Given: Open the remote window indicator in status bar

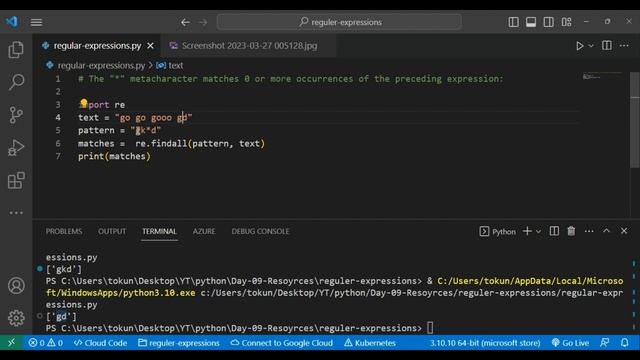Looking at the screenshot, I should tap(11, 343).
